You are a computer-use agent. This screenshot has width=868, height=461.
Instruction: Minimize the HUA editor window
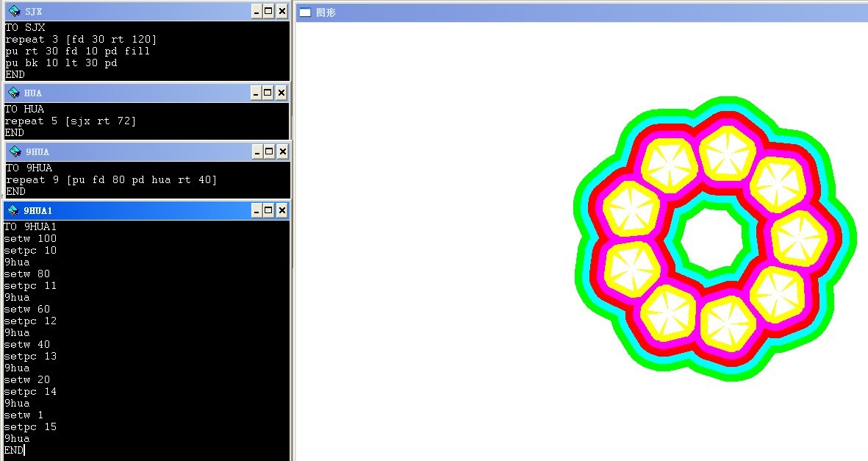[x=256, y=93]
